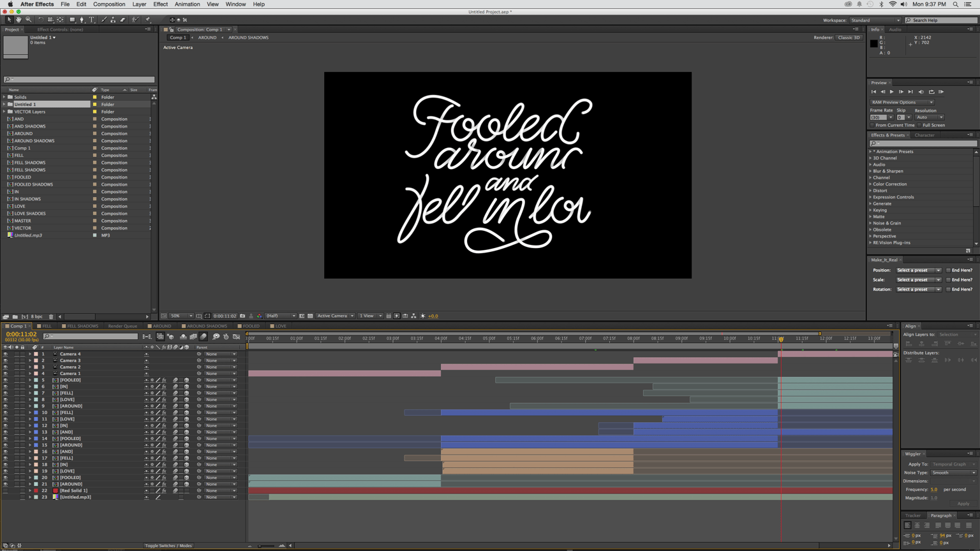Hide the Camera 4 layer eye
Screen dimensions: 980x551
click(5, 354)
